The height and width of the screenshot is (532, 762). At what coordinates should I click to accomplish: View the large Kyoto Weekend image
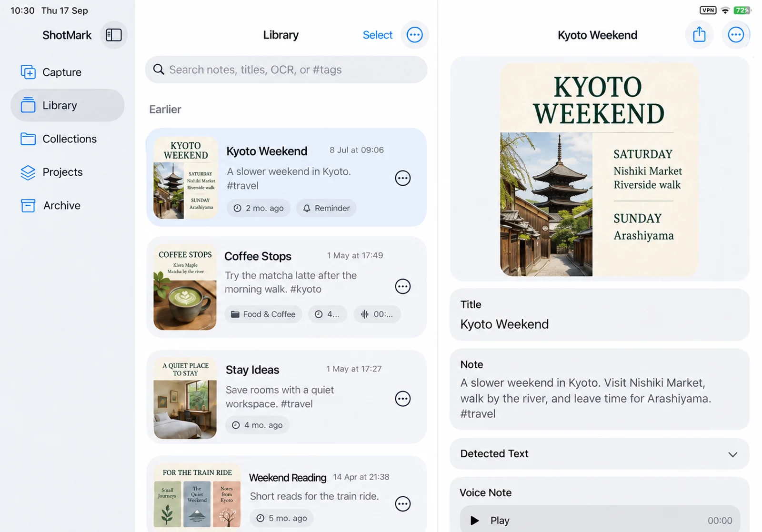[599, 170]
